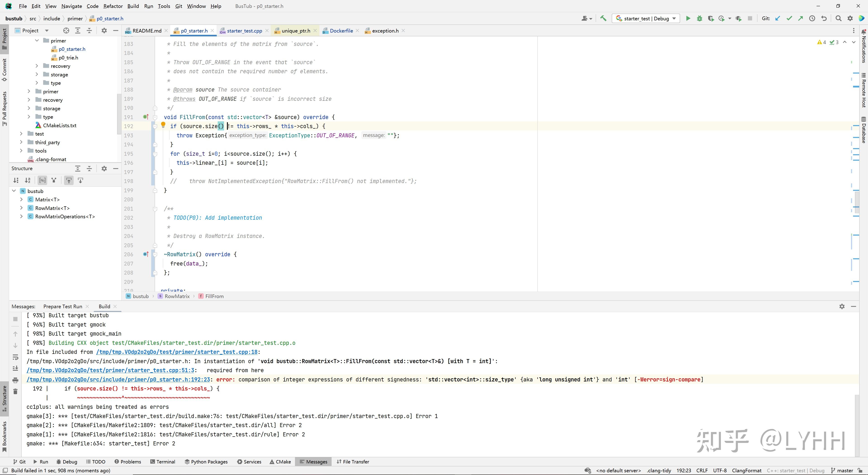
Task: Click the Sort Alphabetically icon in the Structure panel
Action: [28, 181]
